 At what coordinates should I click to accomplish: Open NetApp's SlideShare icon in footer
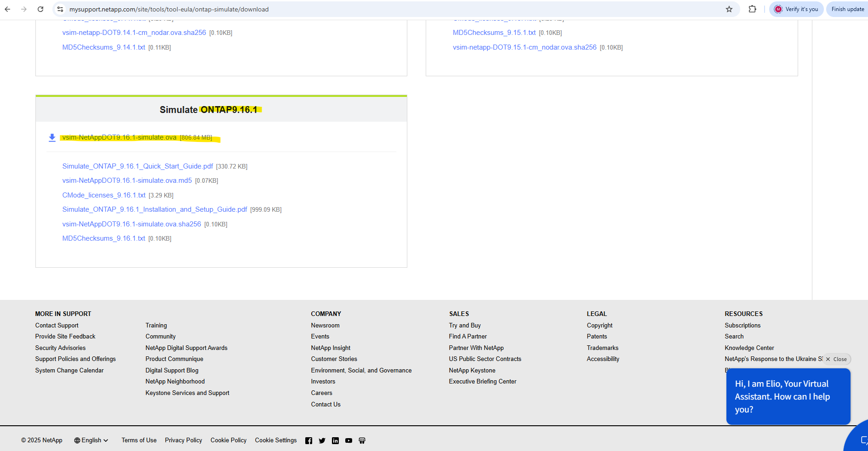[x=362, y=441]
